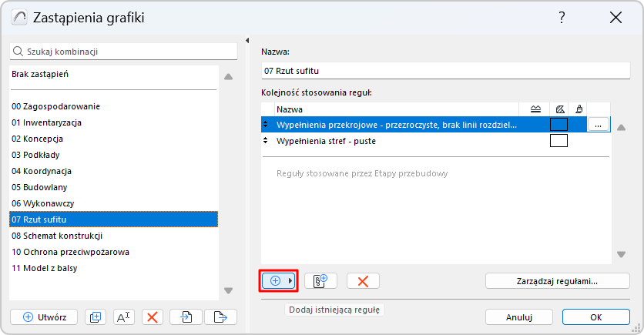Screen dimensions: 644x335
Task: Click the rename combination icon
Action: [124, 317]
